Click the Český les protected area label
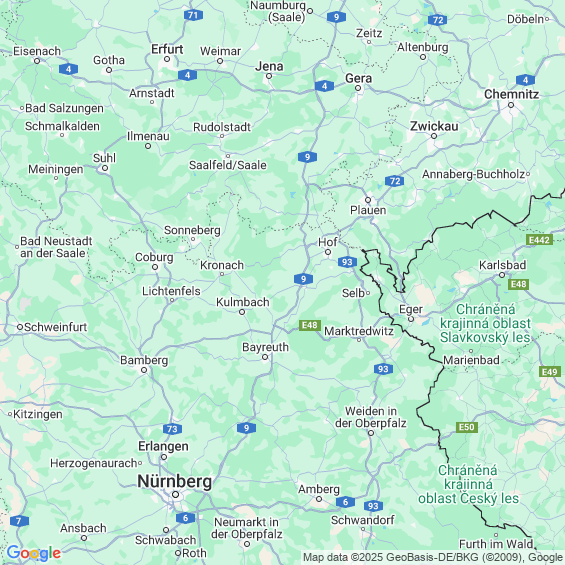 [468, 484]
